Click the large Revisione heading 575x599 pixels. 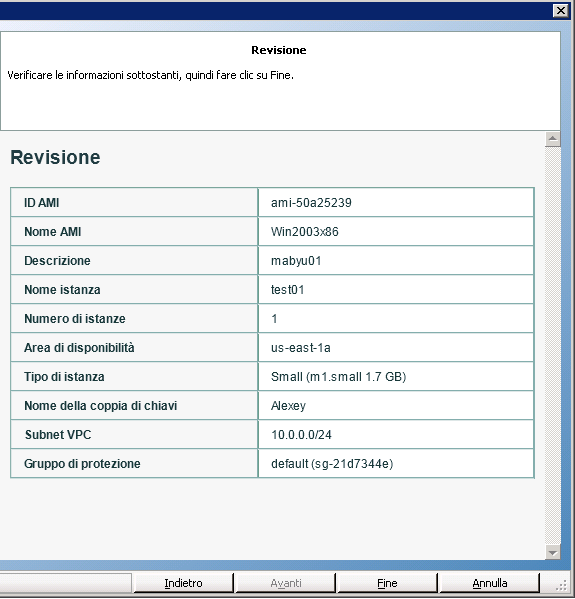tap(55, 157)
